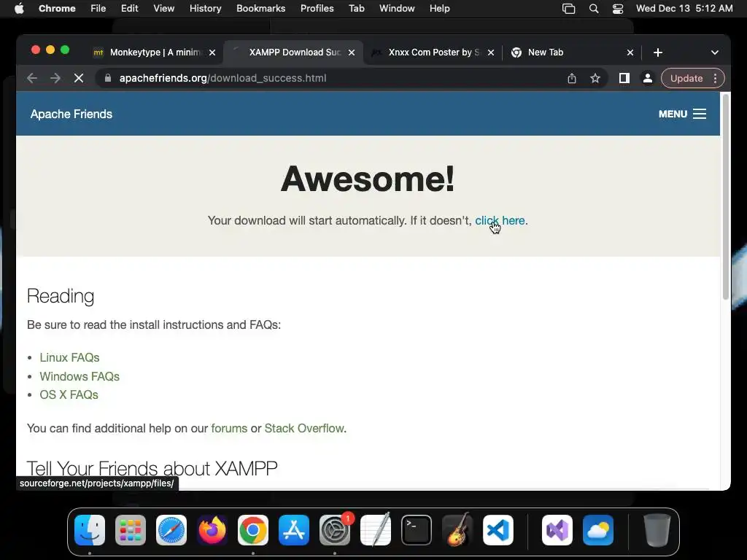The width and height of the screenshot is (747, 560).
Task: Click the date and time clock
Action: [x=684, y=9]
